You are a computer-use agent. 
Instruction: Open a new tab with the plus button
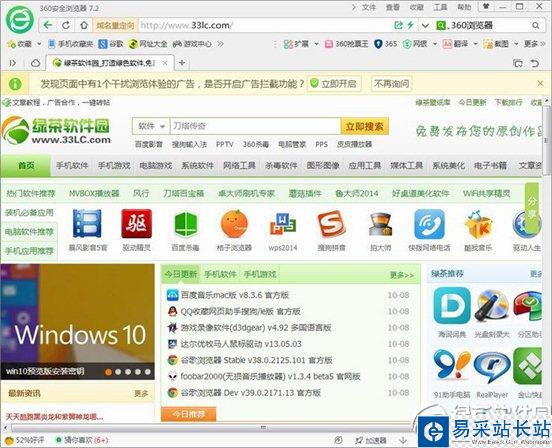coord(182,63)
